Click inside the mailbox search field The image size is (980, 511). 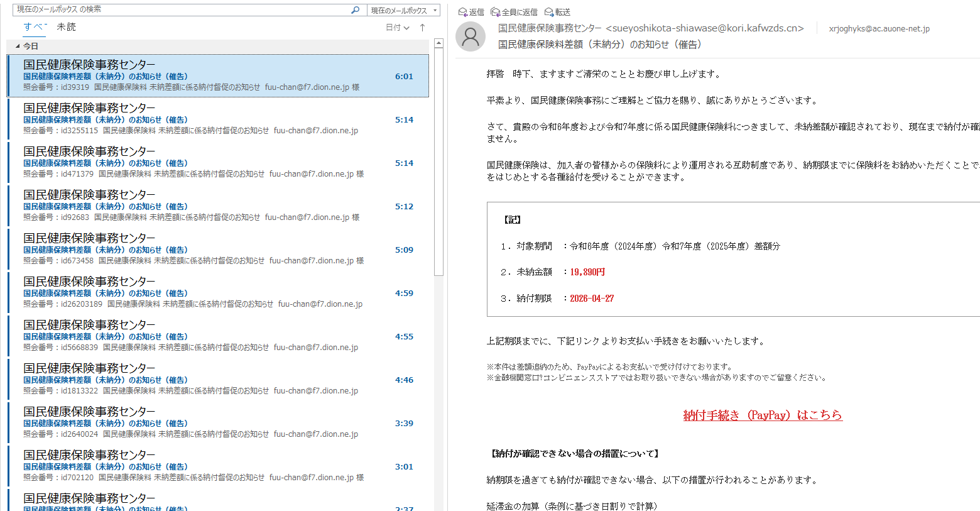click(182, 10)
